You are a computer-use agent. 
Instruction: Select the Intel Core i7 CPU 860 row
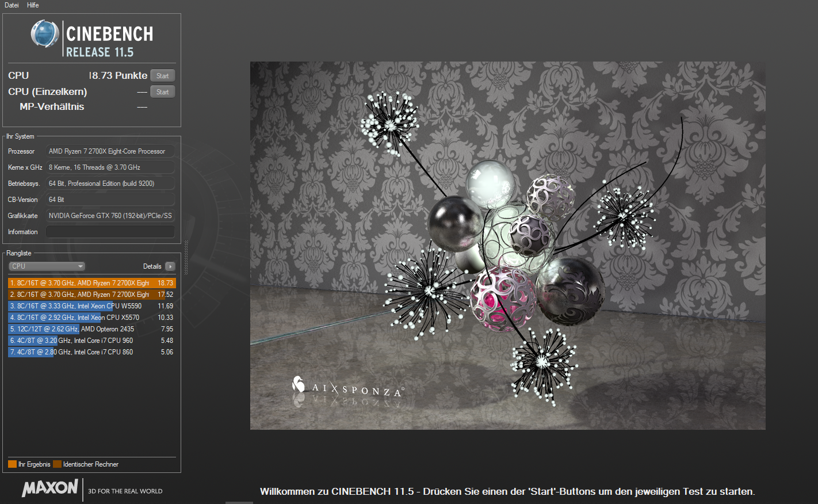(x=92, y=352)
